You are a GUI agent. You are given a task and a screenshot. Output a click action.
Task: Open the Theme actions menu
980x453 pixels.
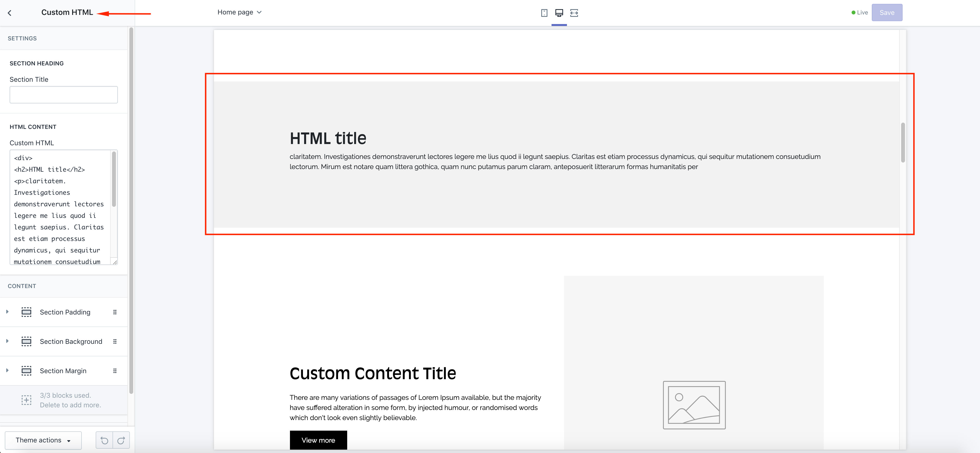43,440
